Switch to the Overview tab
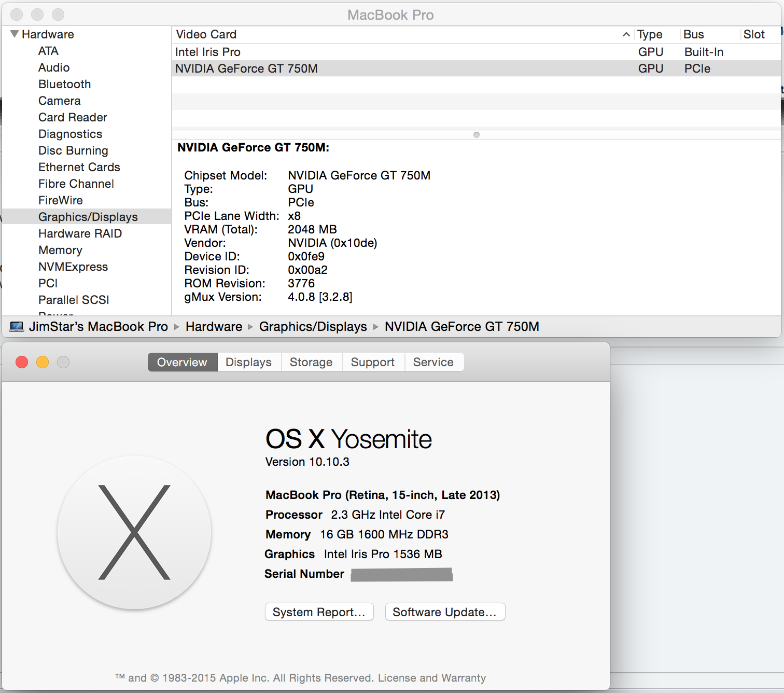Viewport: 784px width, 693px height. click(x=182, y=362)
